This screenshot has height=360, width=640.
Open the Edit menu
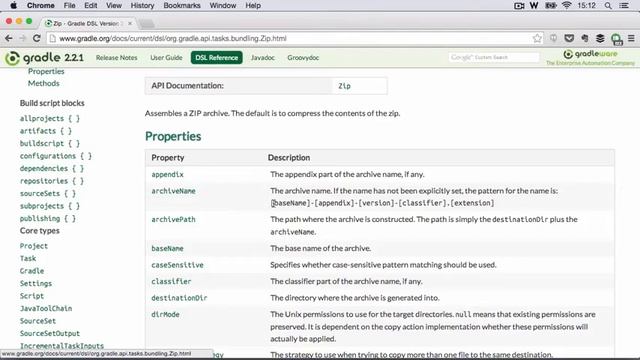pyautogui.click(x=91, y=6)
